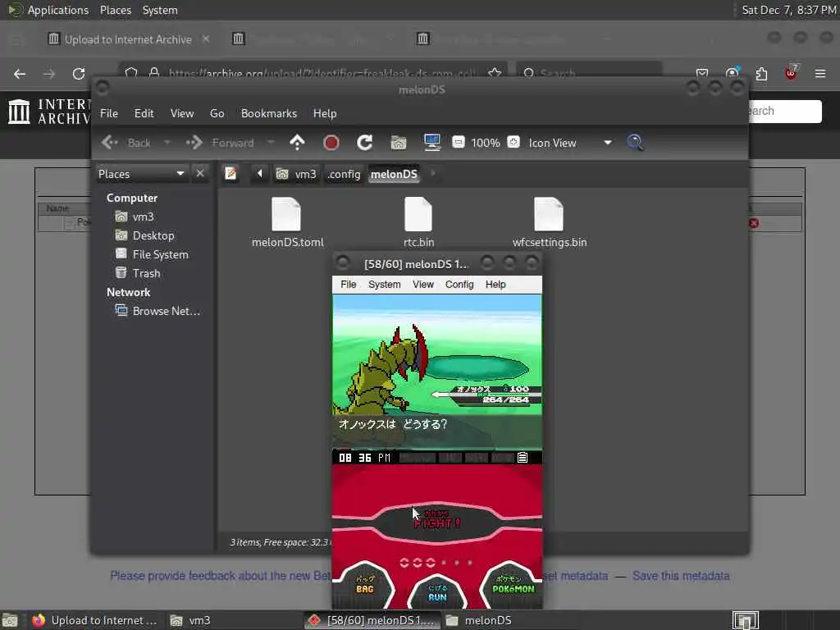Select melonDS.toml file icon
840x630 pixels.
286,214
